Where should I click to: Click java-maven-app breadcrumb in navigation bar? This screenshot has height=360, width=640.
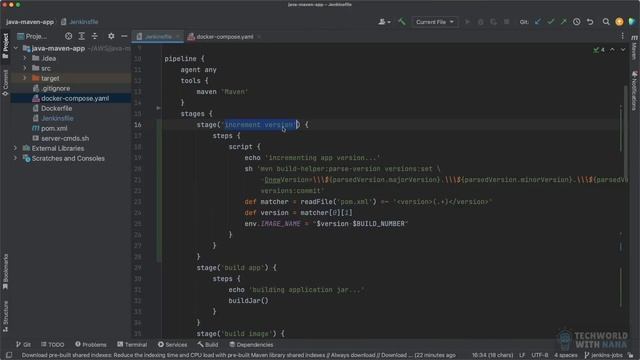pyautogui.click(x=29, y=22)
